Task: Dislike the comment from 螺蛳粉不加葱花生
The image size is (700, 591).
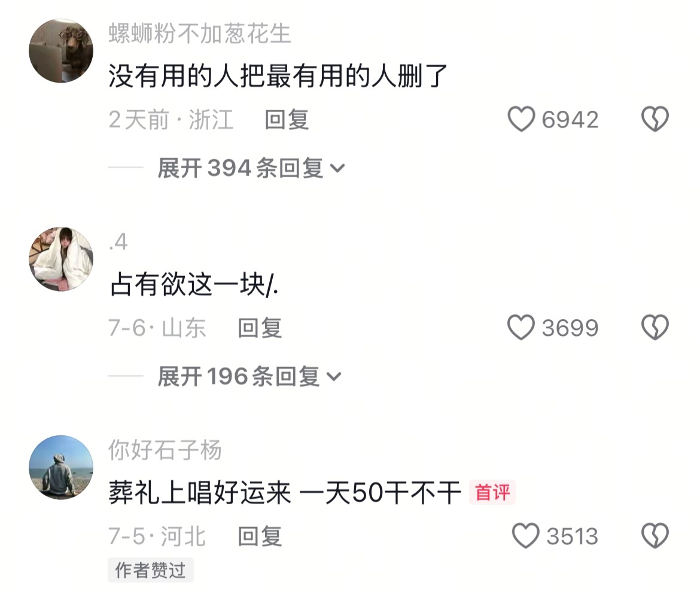Action: [x=655, y=119]
